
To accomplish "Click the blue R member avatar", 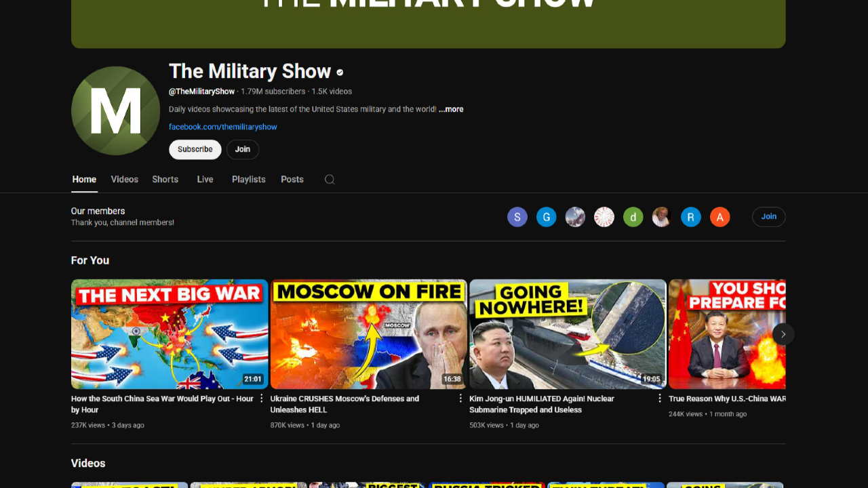I will [690, 216].
